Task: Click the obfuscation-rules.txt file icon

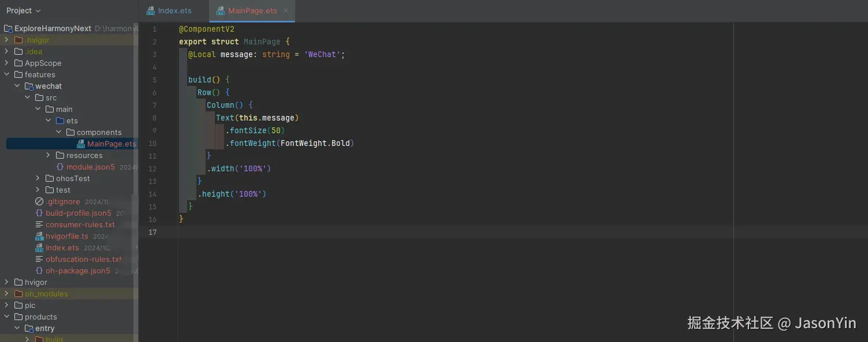Action: [x=39, y=259]
